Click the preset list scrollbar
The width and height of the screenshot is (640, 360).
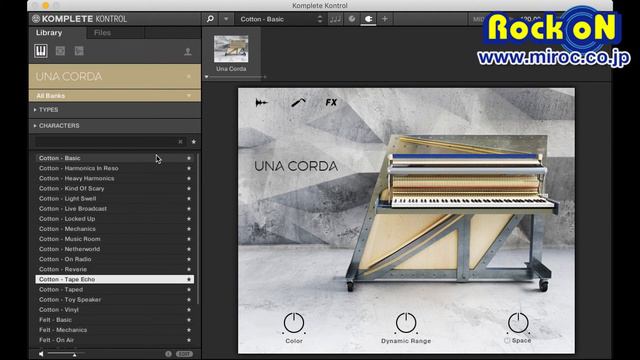point(198,229)
